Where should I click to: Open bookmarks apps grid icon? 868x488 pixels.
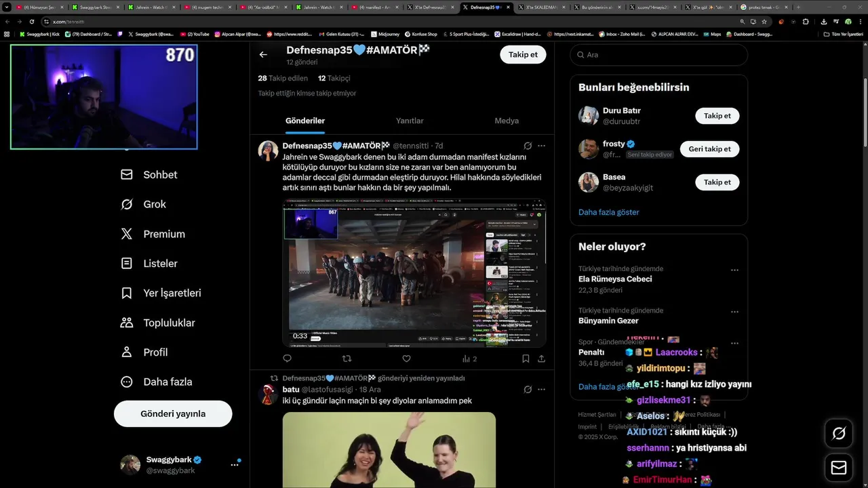[x=7, y=34]
